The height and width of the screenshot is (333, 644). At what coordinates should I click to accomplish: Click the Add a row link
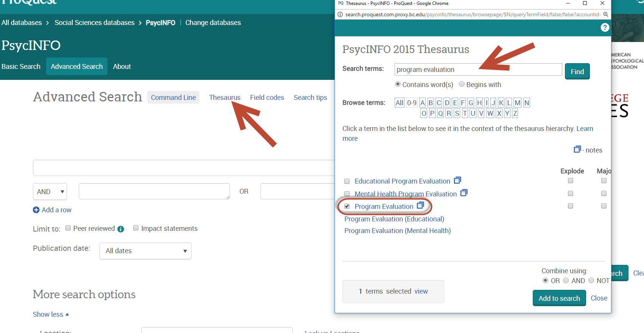(56, 210)
